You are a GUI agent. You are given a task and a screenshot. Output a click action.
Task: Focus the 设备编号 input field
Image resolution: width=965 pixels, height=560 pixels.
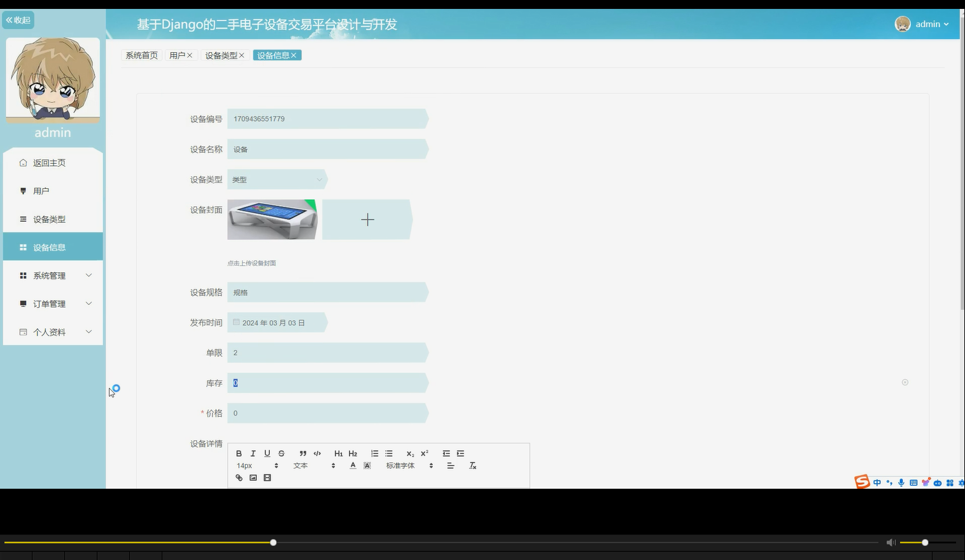coord(328,119)
